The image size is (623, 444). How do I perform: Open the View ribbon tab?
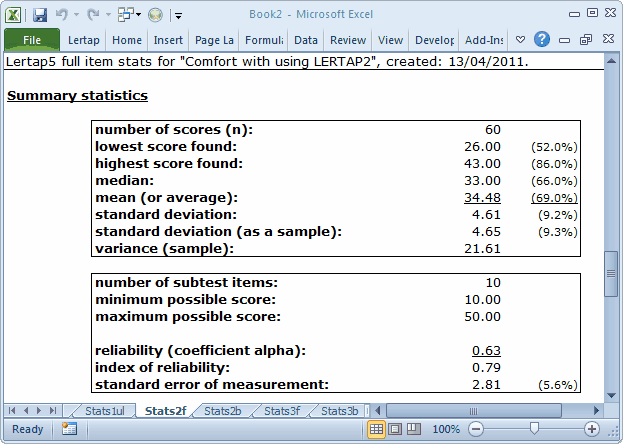coord(391,40)
